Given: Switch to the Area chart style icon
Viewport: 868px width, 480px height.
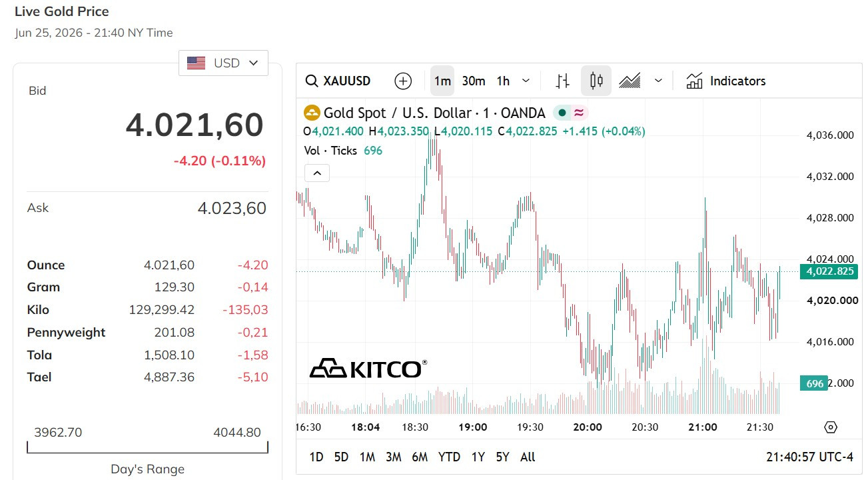Looking at the screenshot, I should 630,81.
